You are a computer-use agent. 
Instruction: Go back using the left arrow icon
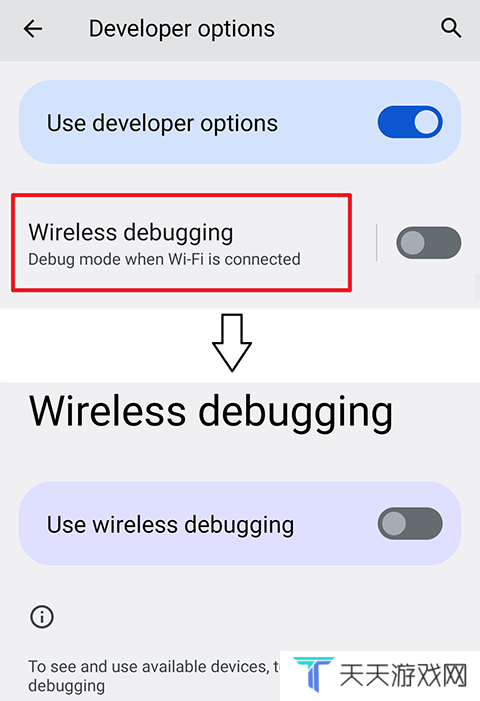[x=33, y=30]
